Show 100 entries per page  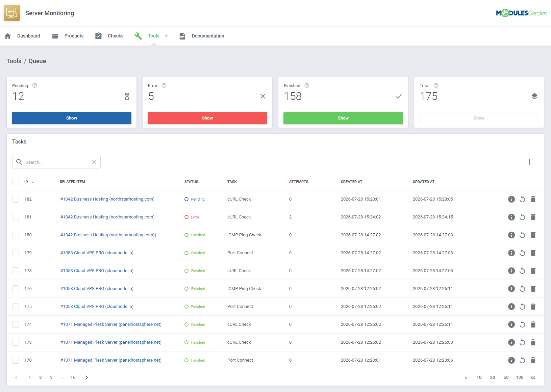(520, 377)
